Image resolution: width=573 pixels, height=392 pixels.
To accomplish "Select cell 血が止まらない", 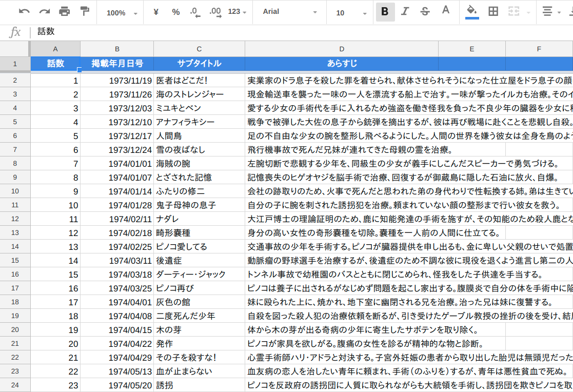I will (199, 371).
